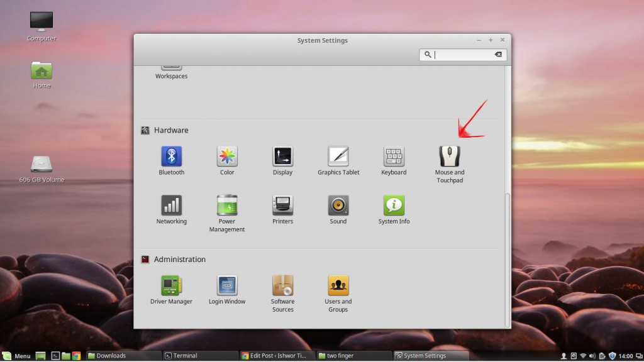This screenshot has width=644, height=362.
Task: Open Mouse and Touchpad settings
Action: click(450, 165)
